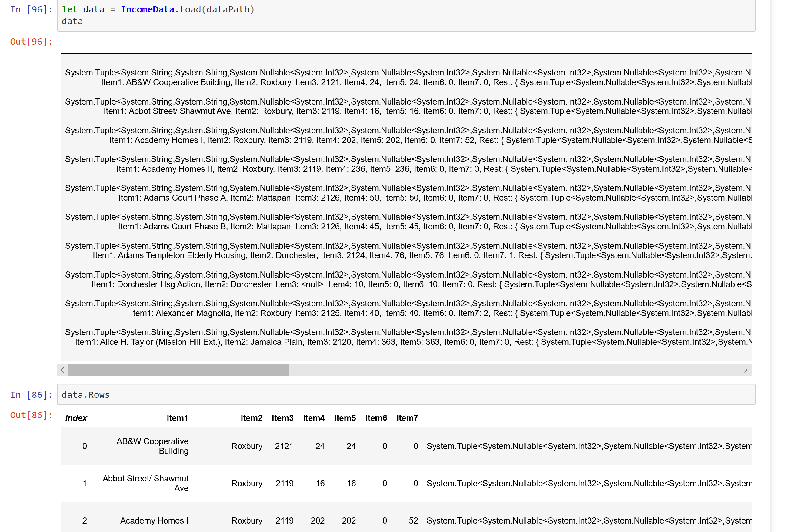
Task: Click the In [96] prompt label
Action: tap(31, 9)
